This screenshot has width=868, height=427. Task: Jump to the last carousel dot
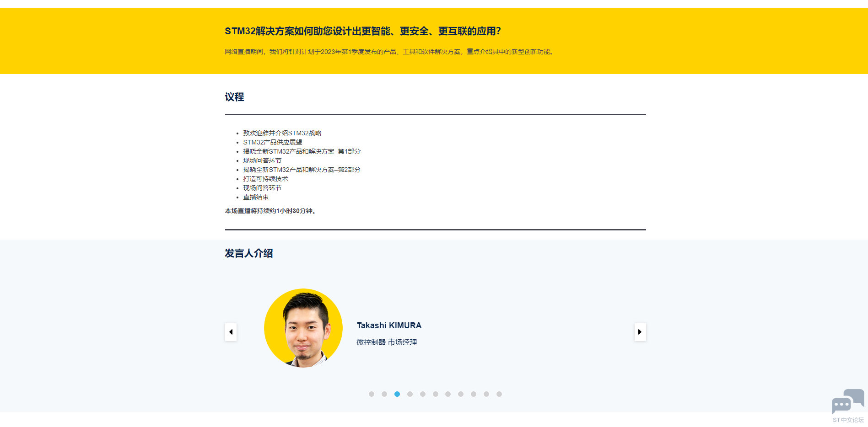(499, 394)
